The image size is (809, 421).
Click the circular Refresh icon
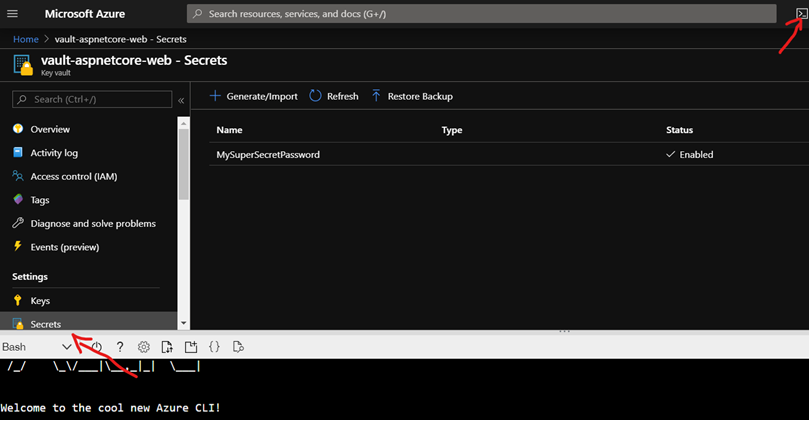pyautogui.click(x=315, y=96)
